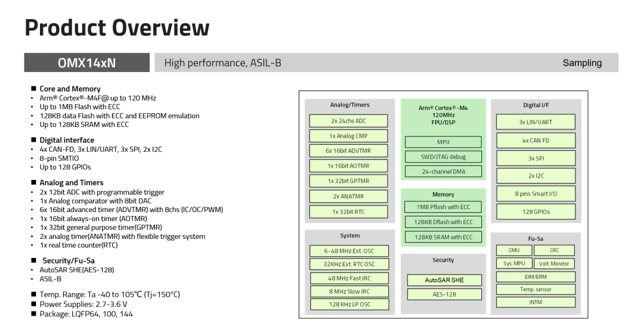Select the 8 pins Smart I/O block
This screenshot has width=644, height=336.
535,194
